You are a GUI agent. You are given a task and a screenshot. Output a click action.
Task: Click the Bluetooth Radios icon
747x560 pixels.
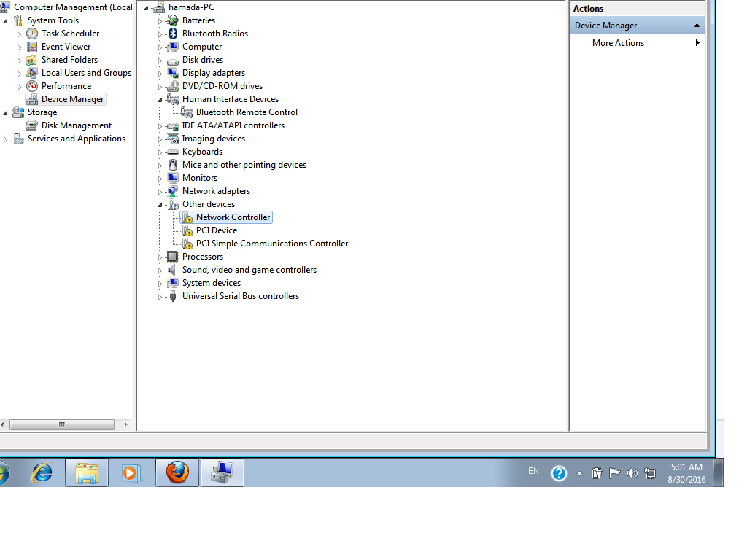(172, 34)
